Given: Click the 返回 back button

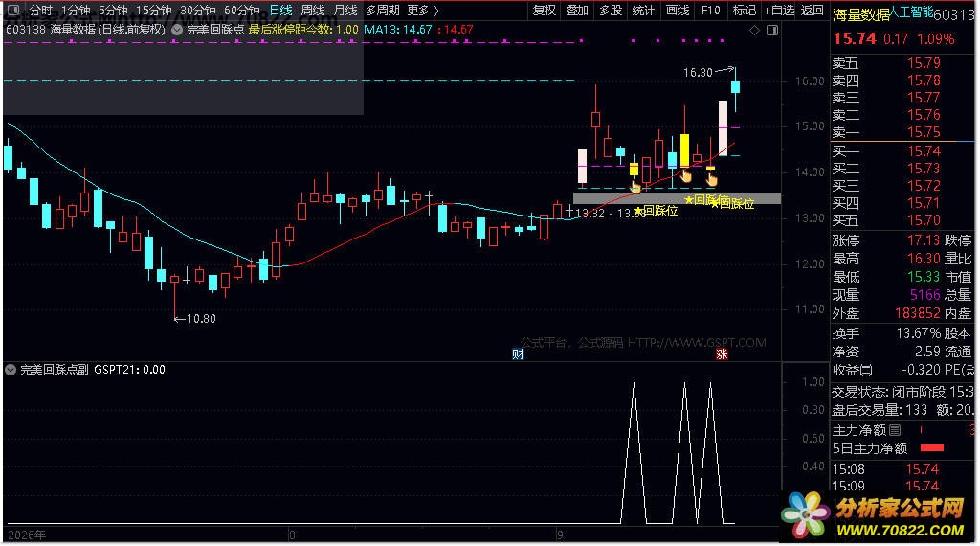Looking at the screenshot, I should (812, 10).
